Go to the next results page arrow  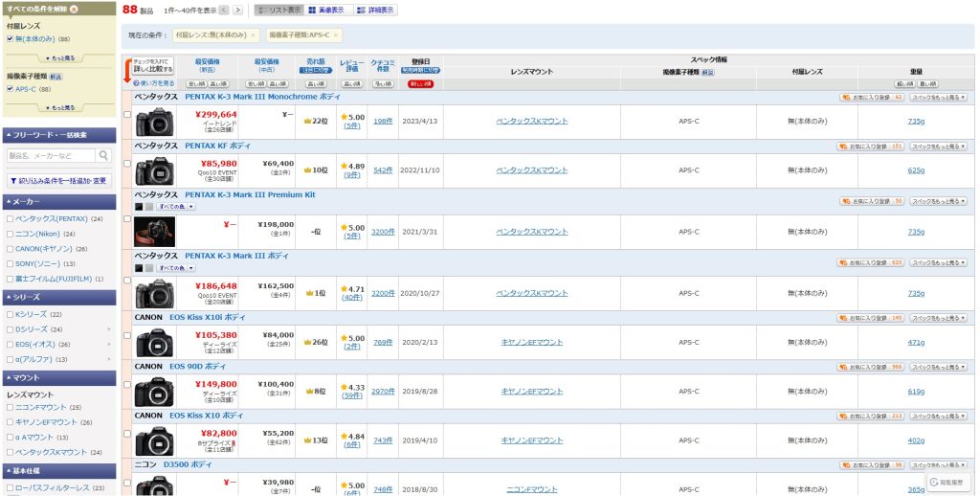click(x=237, y=10)
